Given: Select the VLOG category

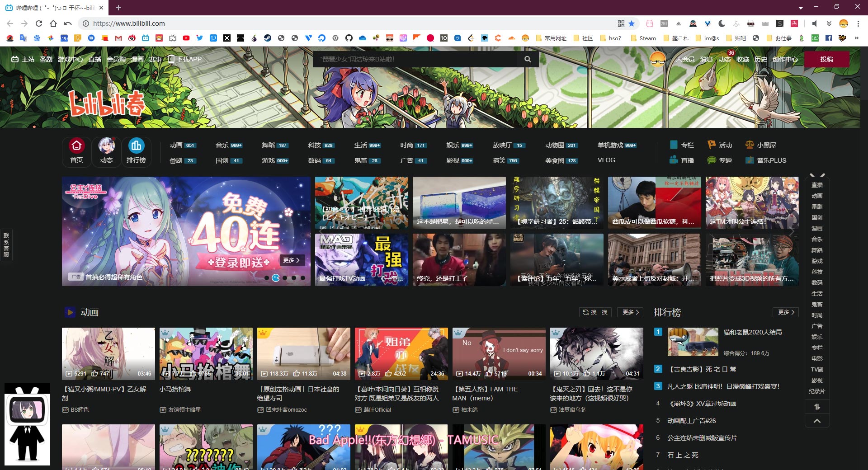Looking at the screenshot, I should click(606, 160).
